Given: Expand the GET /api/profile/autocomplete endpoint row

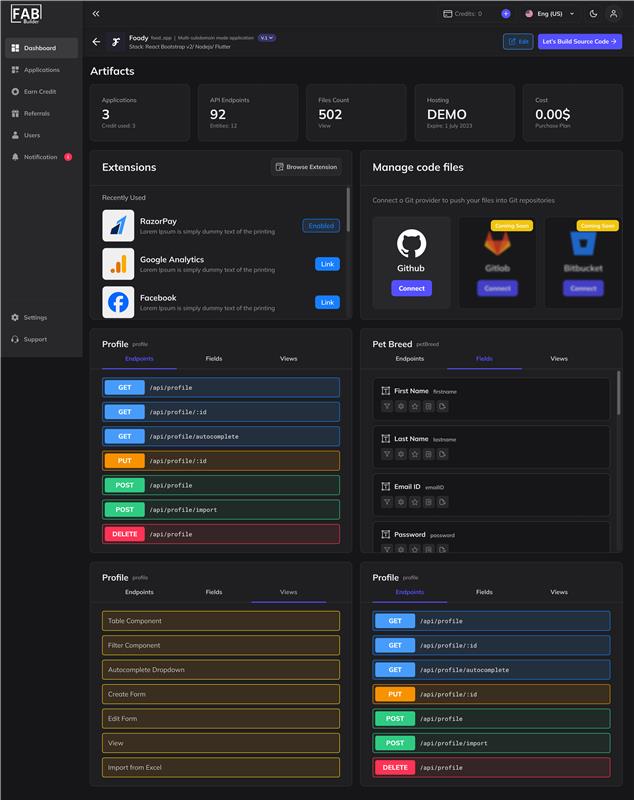Looking at the screenshot, I should [x=220, y=436].
